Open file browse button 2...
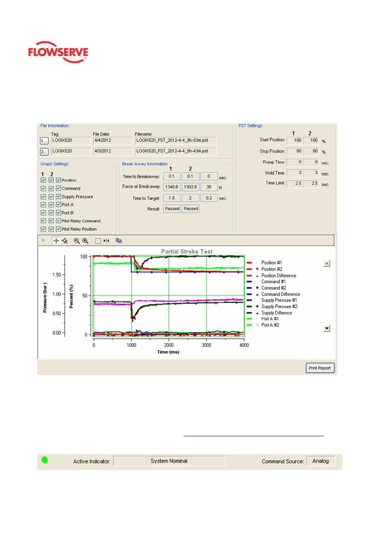This screenshot has height=555, width=392. (x=44, y=152)
